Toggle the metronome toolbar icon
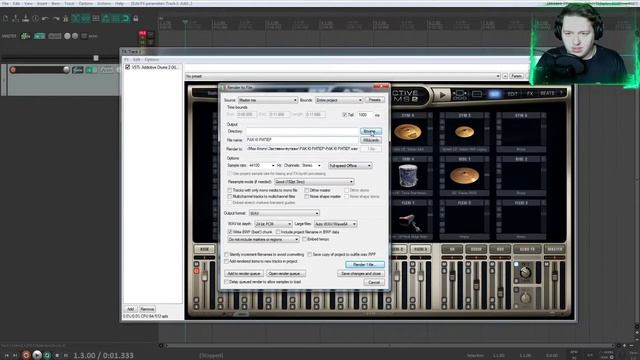The height and width of the screenshot is (360, 640). point(65,18)
